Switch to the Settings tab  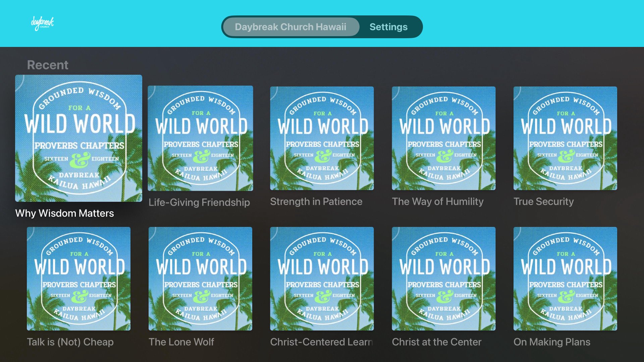coord(388,27)
